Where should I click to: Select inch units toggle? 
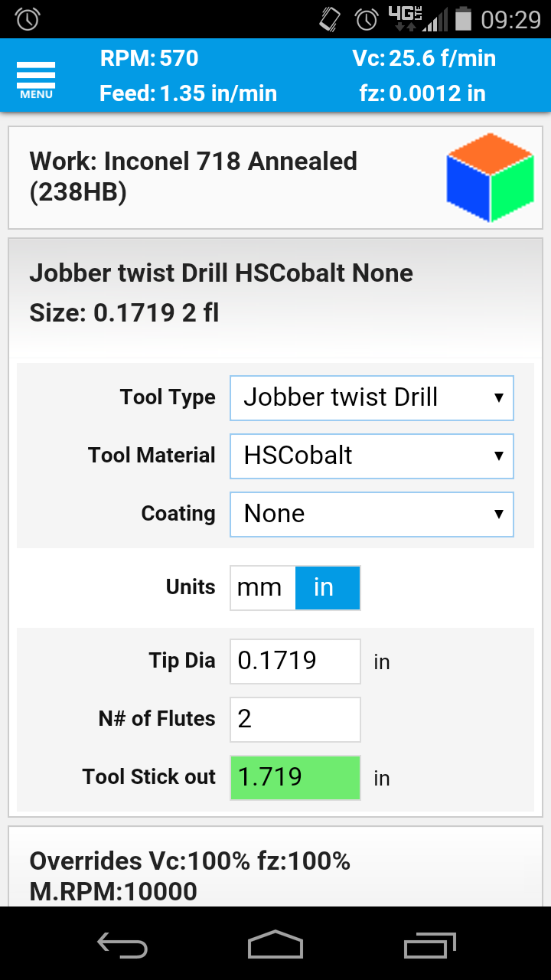tap(327, 588)
